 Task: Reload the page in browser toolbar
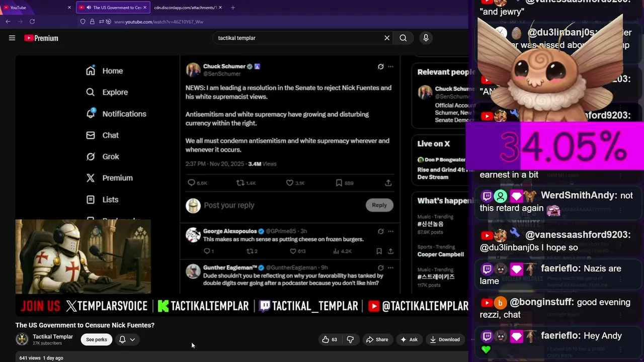click(x=32, y=22)
